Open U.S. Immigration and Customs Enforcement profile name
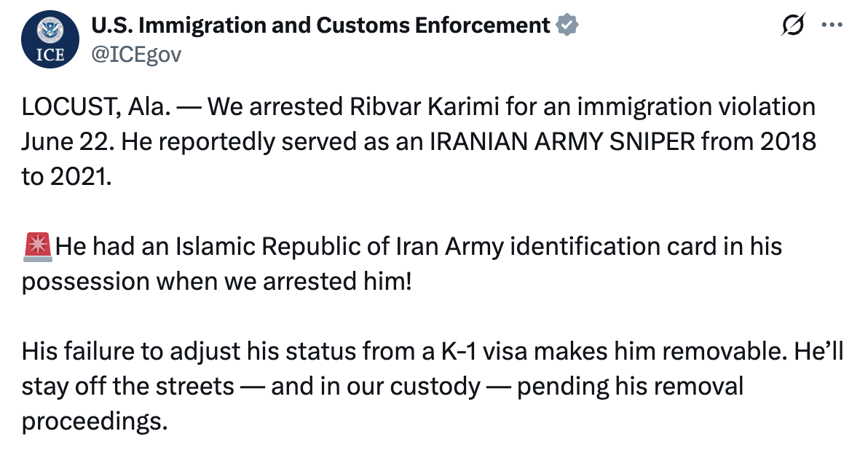Image resolution: width=868 pixels, height=450 pixels. [320, 25]
